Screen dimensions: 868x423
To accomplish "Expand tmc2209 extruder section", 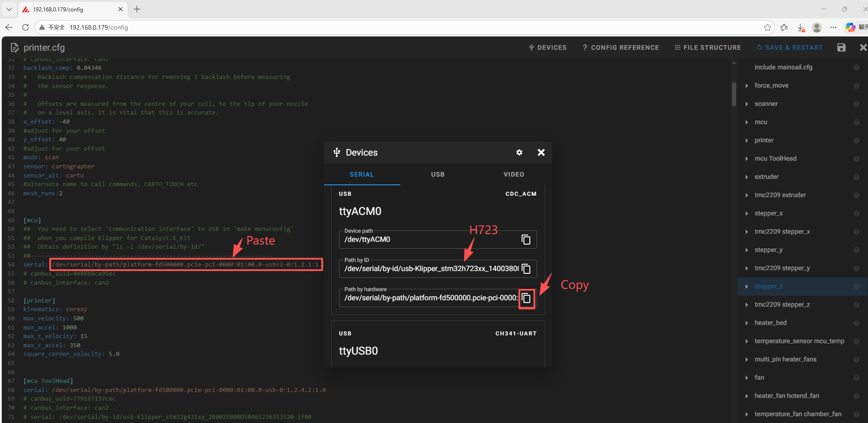I will tap(747, 195).
